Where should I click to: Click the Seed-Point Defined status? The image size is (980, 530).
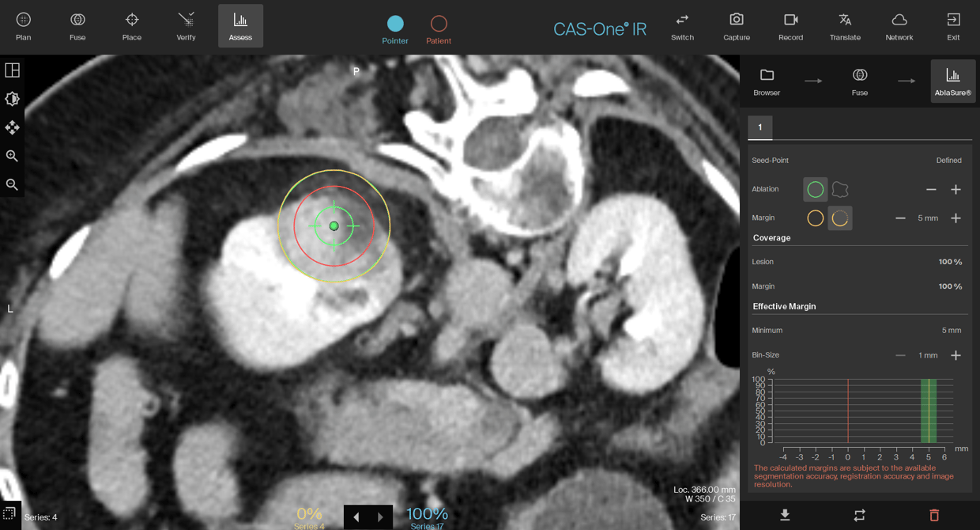click(949, 161)
